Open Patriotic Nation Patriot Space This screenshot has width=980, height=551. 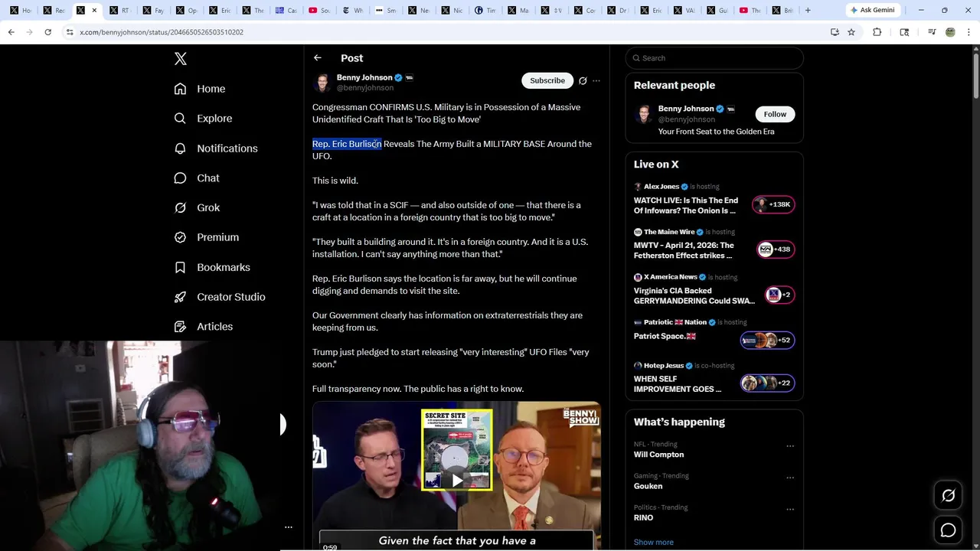pos(714,334)
